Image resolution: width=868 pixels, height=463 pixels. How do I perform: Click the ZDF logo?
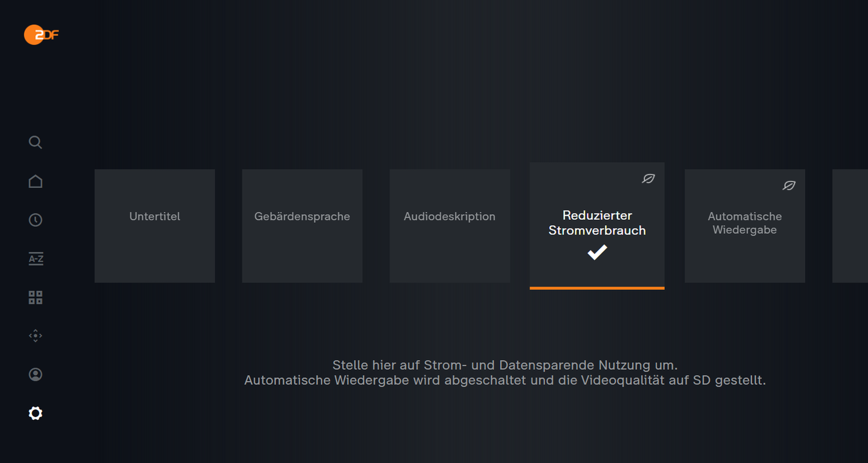pyautogui.click(x=41, y=35)
